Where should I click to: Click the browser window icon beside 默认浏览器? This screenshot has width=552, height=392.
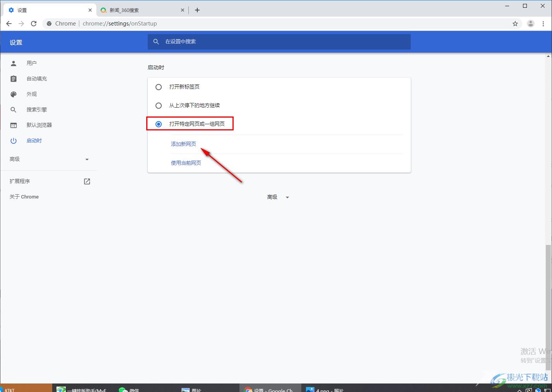pyautogui.click(x=14, y=125)
